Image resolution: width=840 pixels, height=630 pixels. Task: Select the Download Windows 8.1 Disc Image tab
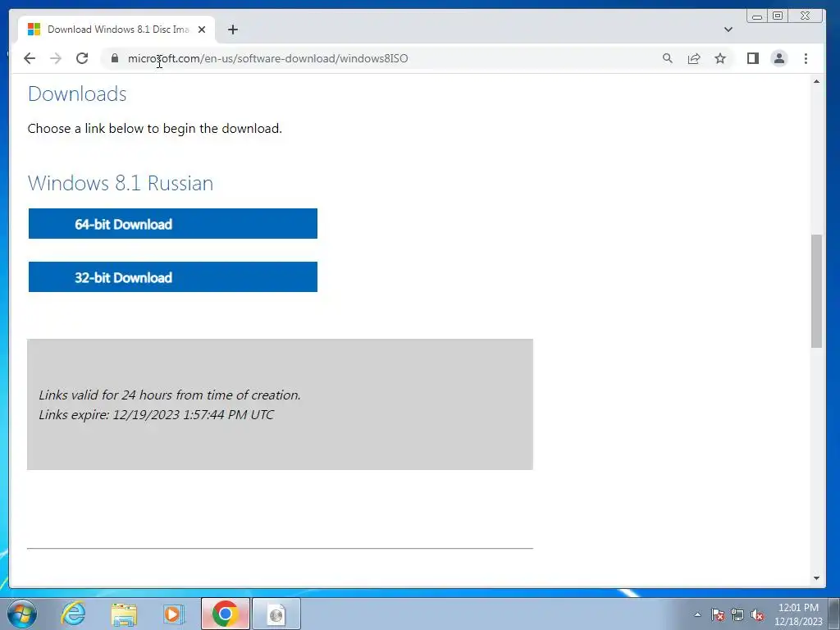point(116,30)
